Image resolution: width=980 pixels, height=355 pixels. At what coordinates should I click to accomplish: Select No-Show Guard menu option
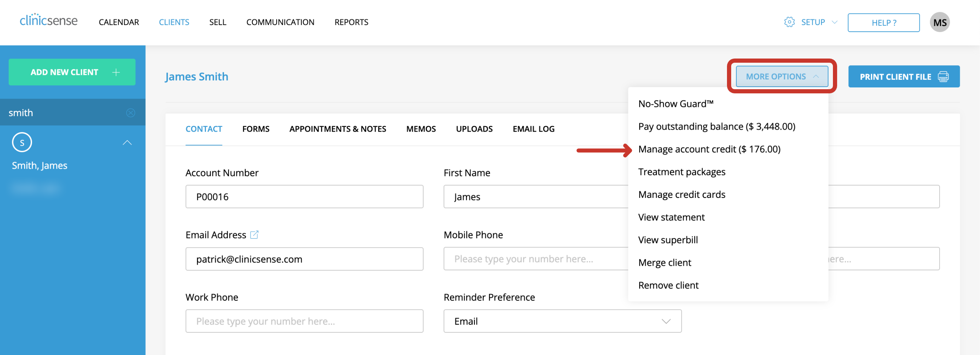676,103
